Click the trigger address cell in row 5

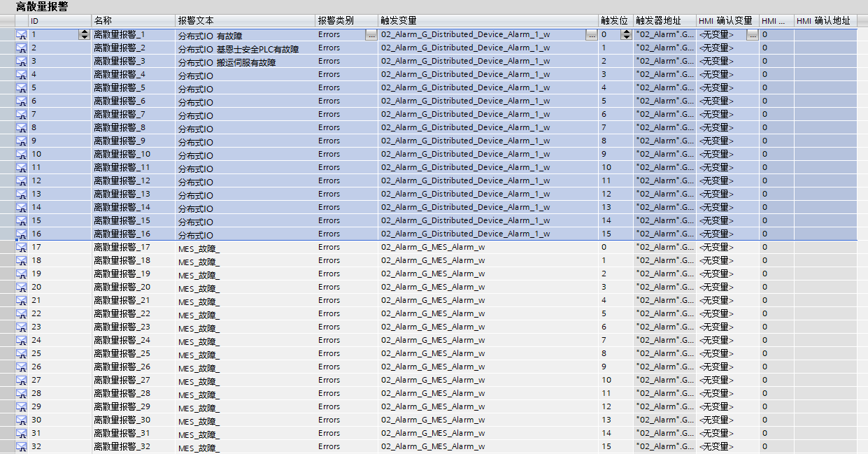(664, 87)
